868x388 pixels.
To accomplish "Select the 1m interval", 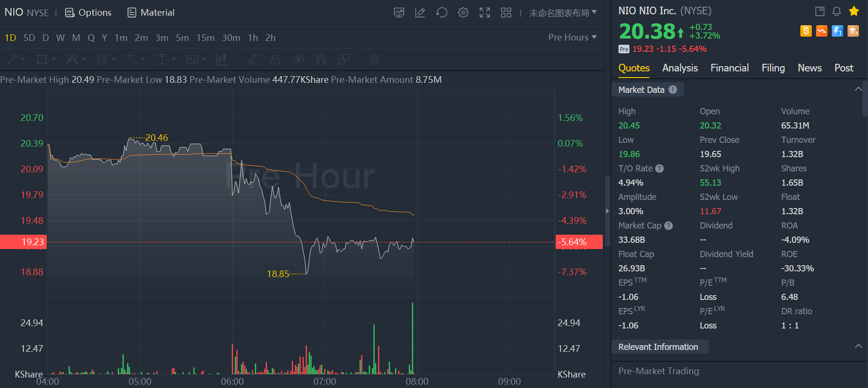I will tap(121, 38).
